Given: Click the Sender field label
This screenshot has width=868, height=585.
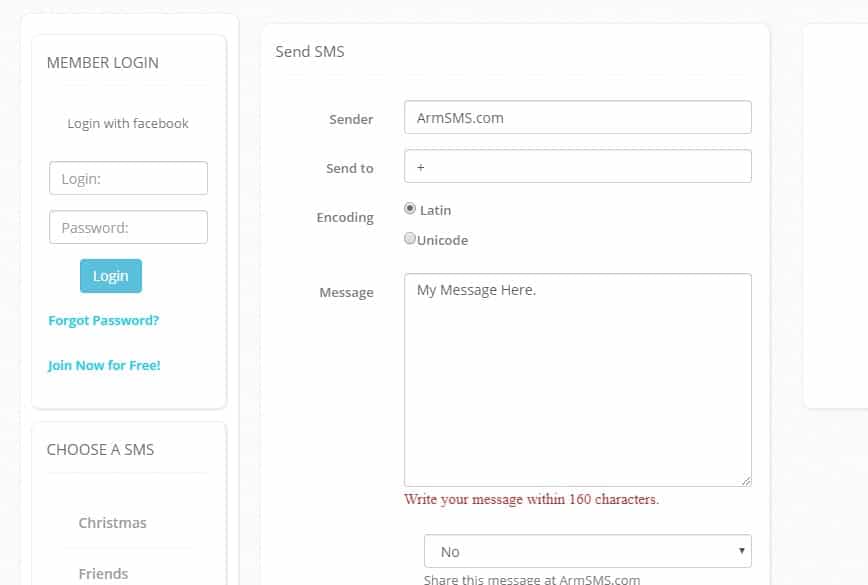Looking at the screenshot, I should 351,119.
